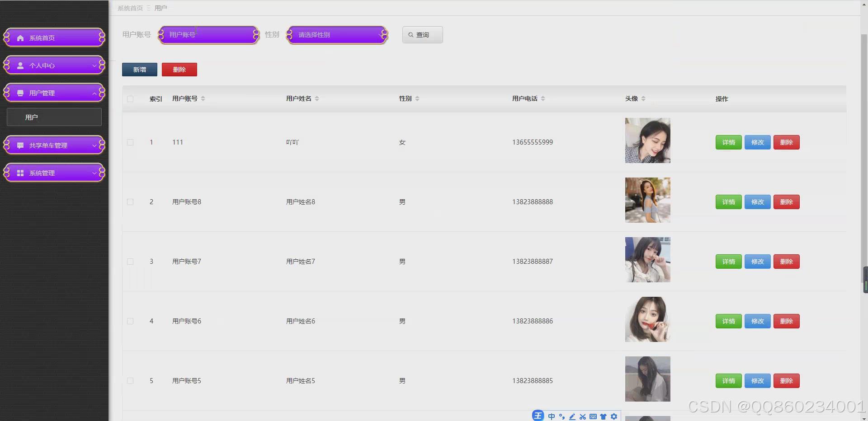The height and width of the screenshot is (421, 868).
Task: Click the avatar thumbnail of 用户账号8
Action: click(648, 200)
